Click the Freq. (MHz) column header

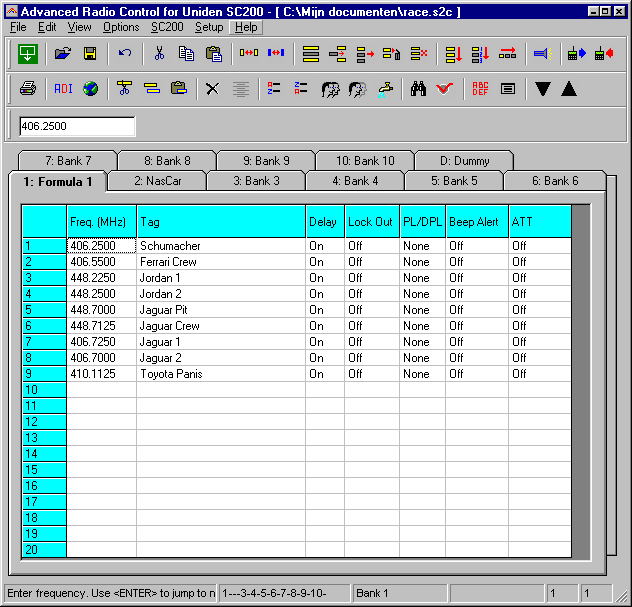[102, 221]
